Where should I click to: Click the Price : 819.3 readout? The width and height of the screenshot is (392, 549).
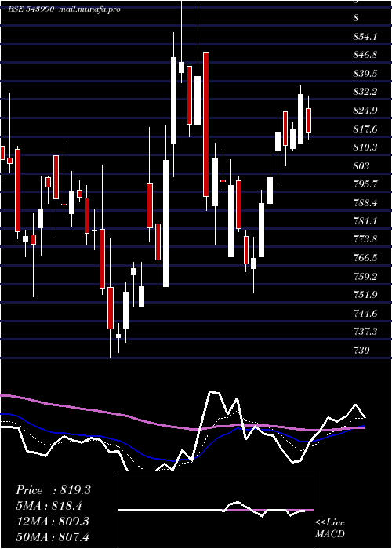(x=53, y=490)
